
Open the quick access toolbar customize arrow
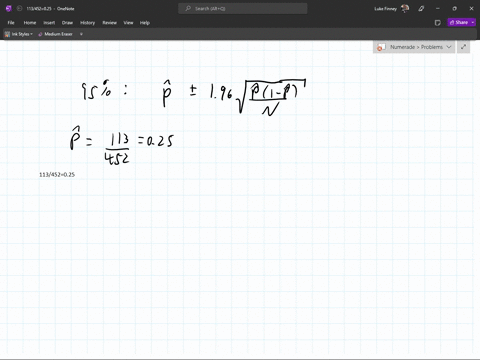(81, 34)
